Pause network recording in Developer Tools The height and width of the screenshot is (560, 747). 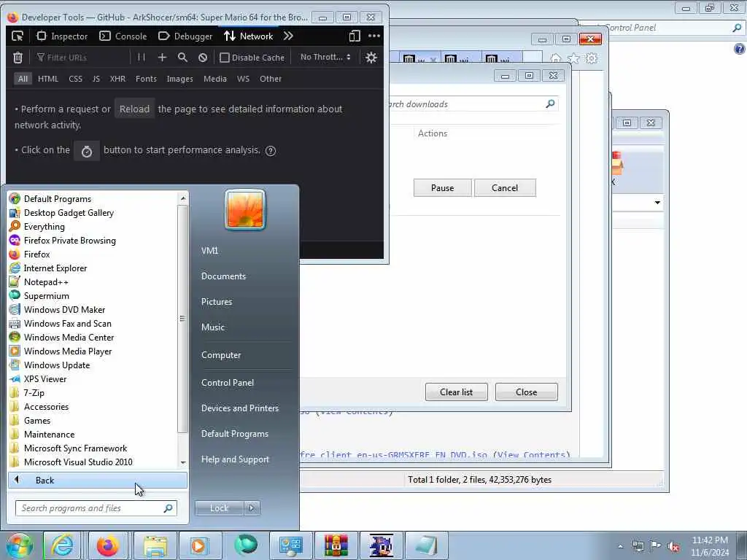pos(142,57)
